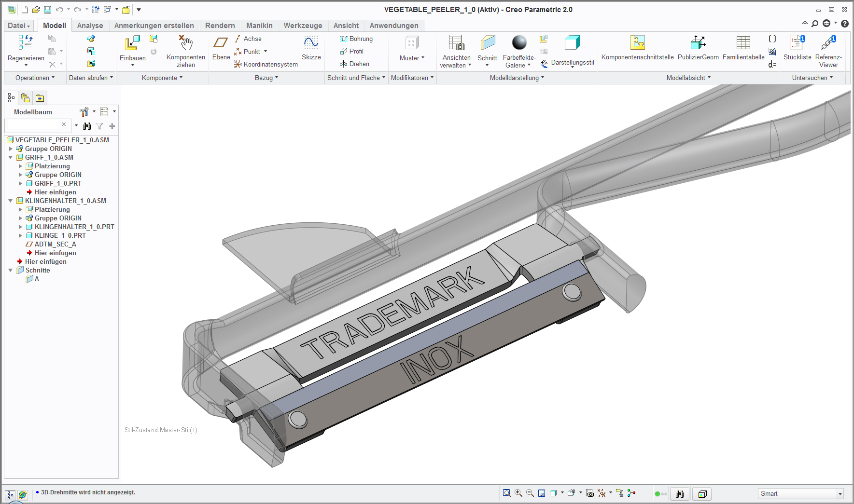The width and height of the screenshot is (854, 504).
Task: Click the Drehen revolve button
Action: pyautogui.click(x=354, y=64)
